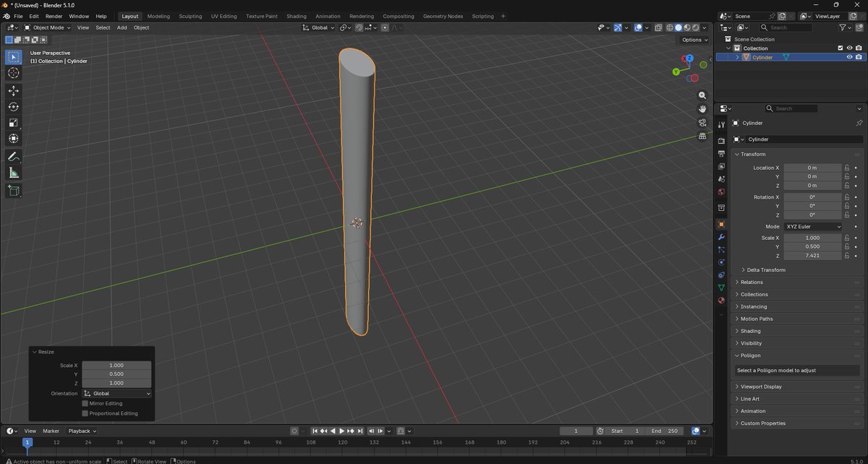Collapse the Transform panel
This screenshot has height=464, width=868.
point(737,154)
